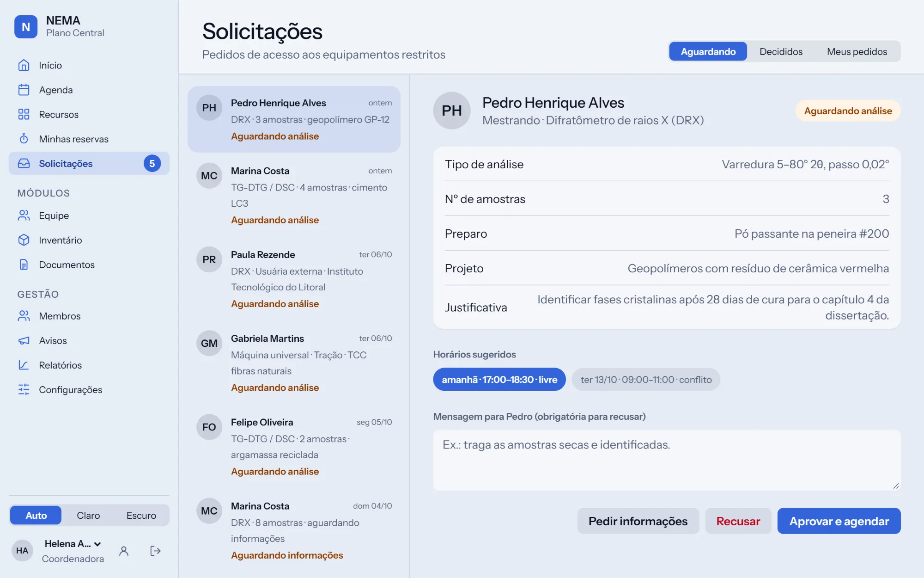
Task: Open Gabriela Martins Máquina universal request
Action: click(x=294, y=363)
